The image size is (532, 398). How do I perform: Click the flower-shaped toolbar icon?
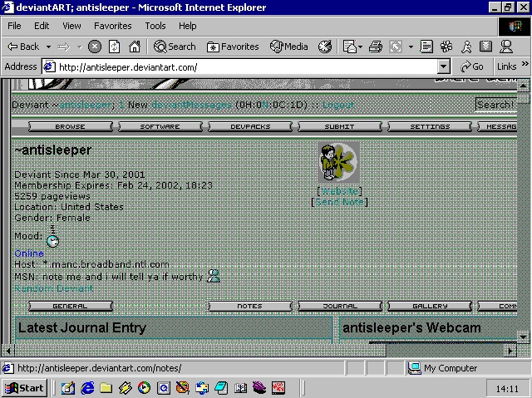pyautogui.click(x=446, y=47)
